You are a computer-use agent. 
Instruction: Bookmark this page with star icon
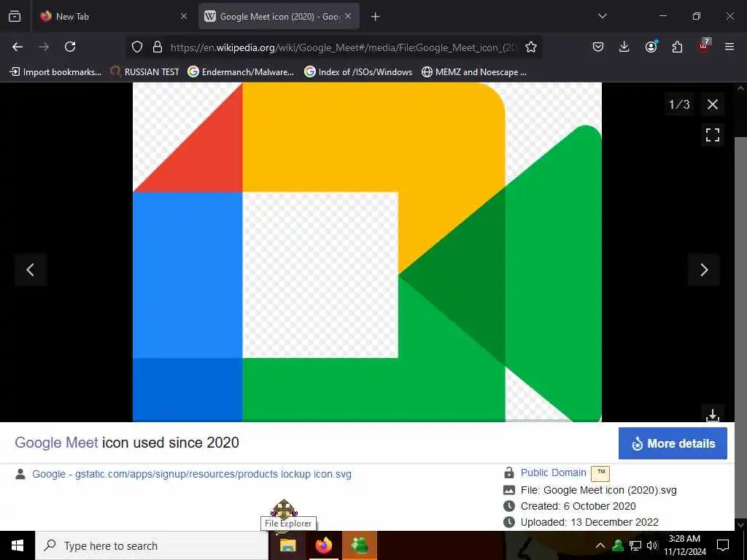[x=531, y=47]
